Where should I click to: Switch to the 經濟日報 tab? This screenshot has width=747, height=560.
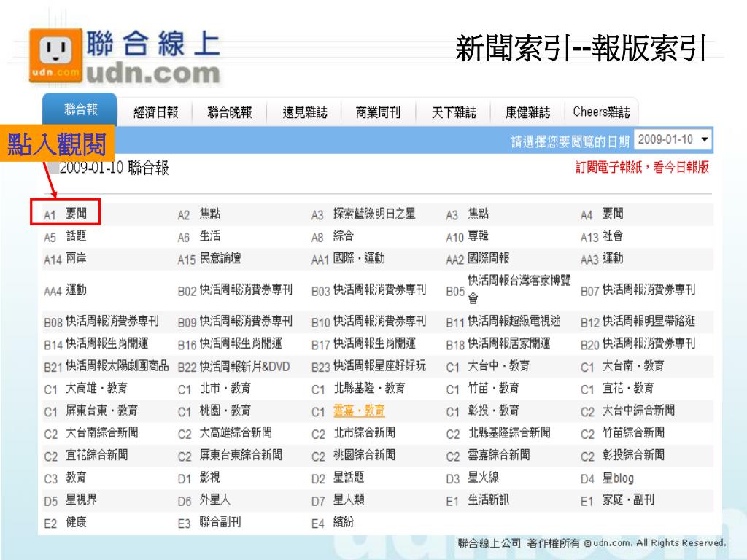(155, 112)
